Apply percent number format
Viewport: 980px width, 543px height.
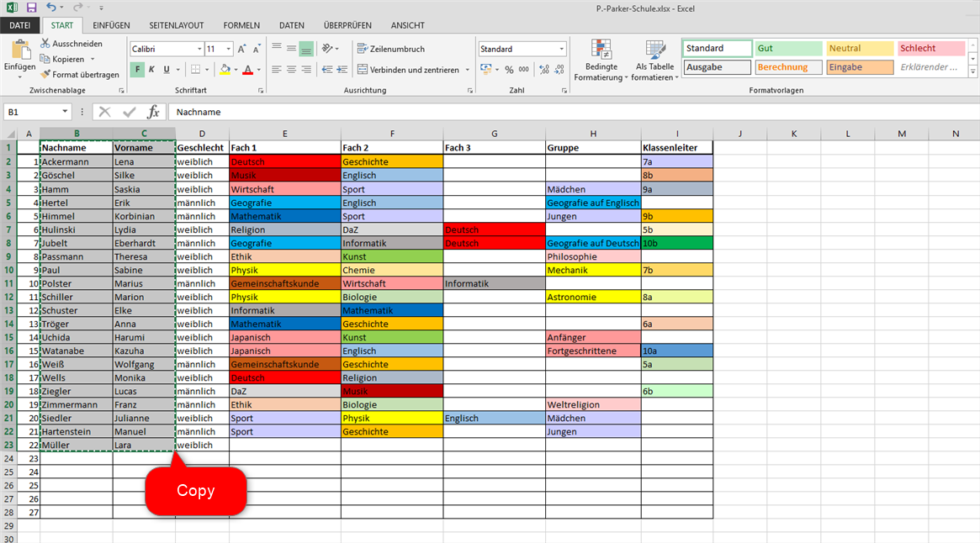coord(509,70)
